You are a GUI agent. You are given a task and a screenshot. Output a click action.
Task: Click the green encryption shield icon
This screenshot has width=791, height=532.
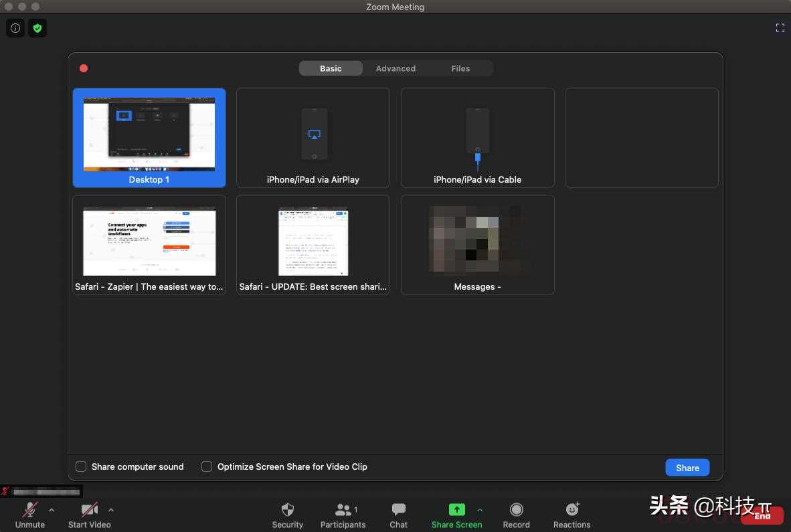coord(37,28)
